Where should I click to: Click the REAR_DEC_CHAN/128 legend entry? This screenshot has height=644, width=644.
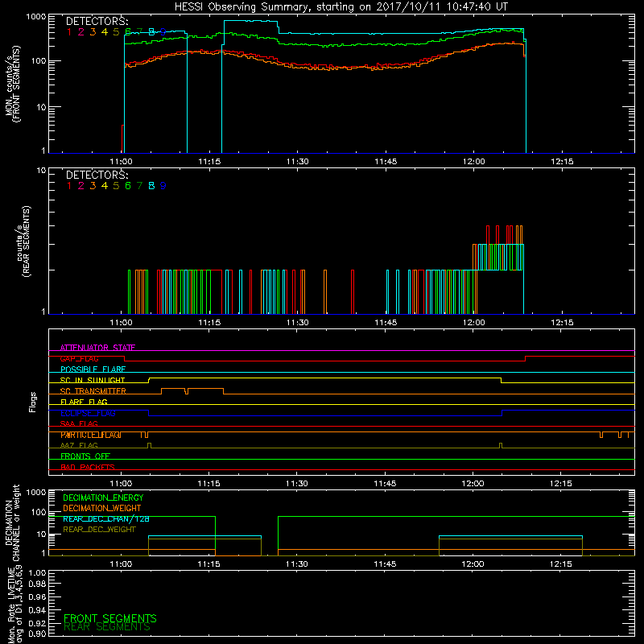[106, 518]
